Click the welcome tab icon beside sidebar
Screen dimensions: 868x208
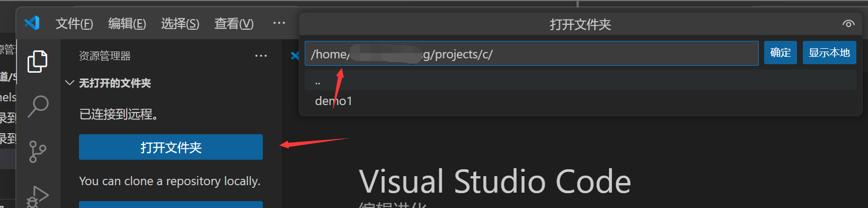click(295, 56)
